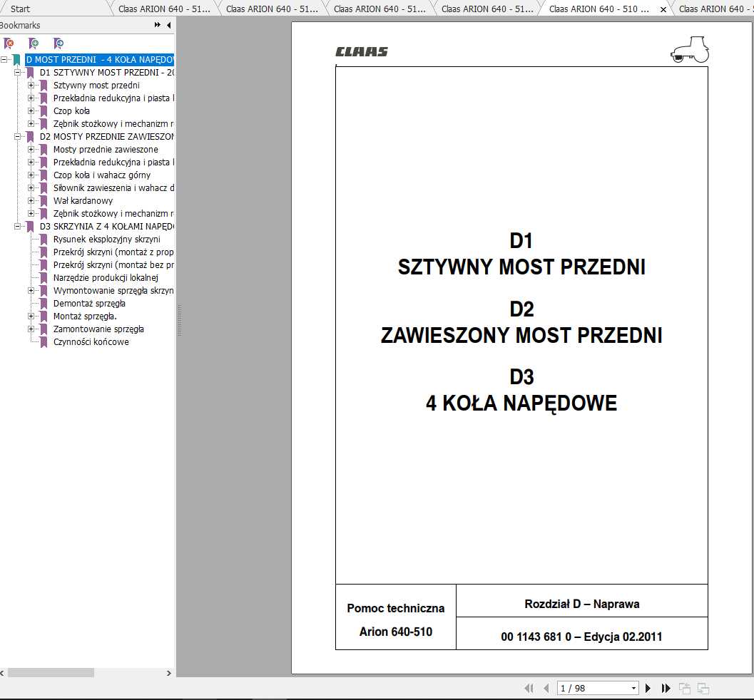The height and width of the screenshot is (700, 754).
Task: Click the delete bookmark icon
Action: coord(9,43)
